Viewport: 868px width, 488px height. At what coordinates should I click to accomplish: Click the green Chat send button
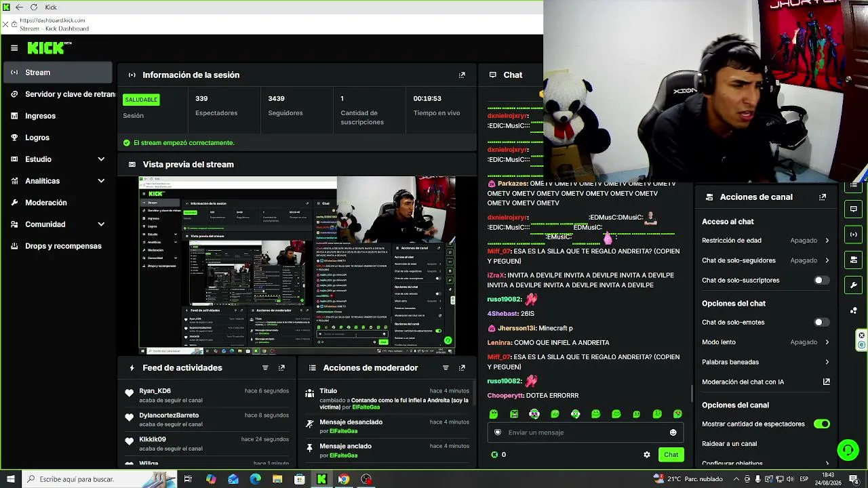point(671,455)
